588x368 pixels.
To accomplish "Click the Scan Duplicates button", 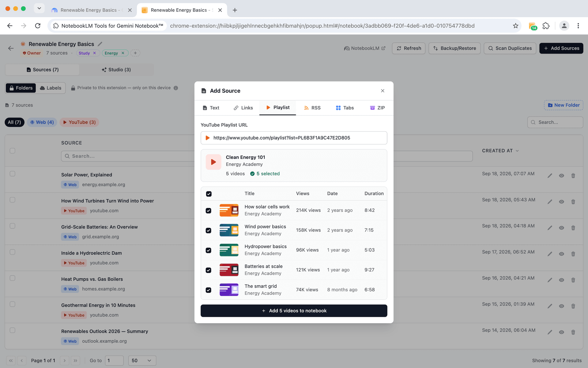I will coord(510,48).
